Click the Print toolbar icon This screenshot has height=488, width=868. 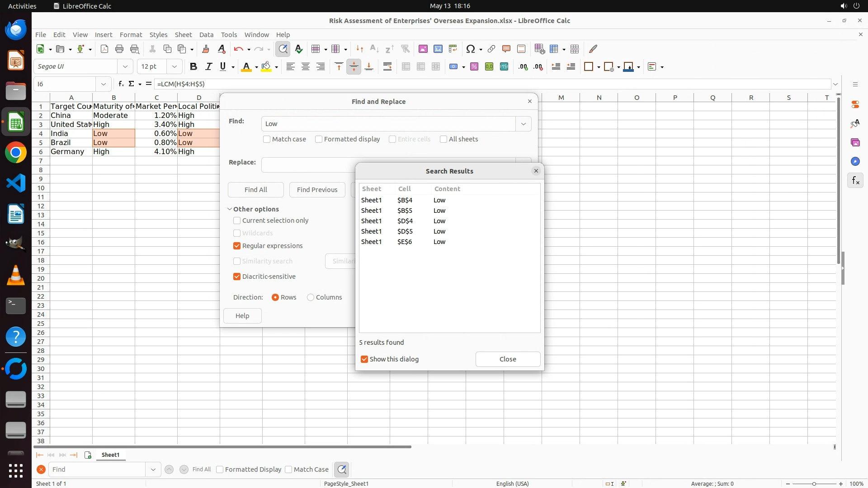click(119, 49)
